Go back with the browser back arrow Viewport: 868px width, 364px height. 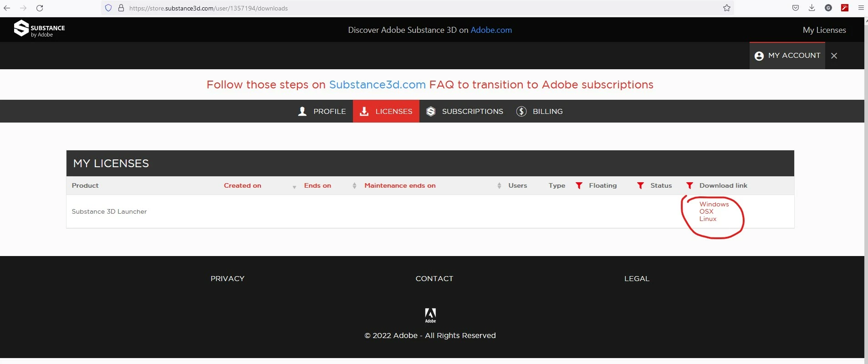[x=7, y=8]
